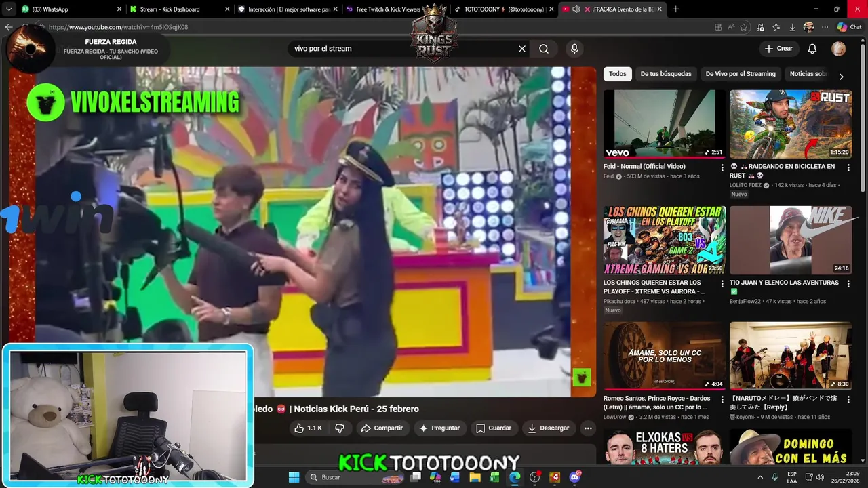
Task: Switch to Interacción El mejor software tab
Action: tap(288, 9)
